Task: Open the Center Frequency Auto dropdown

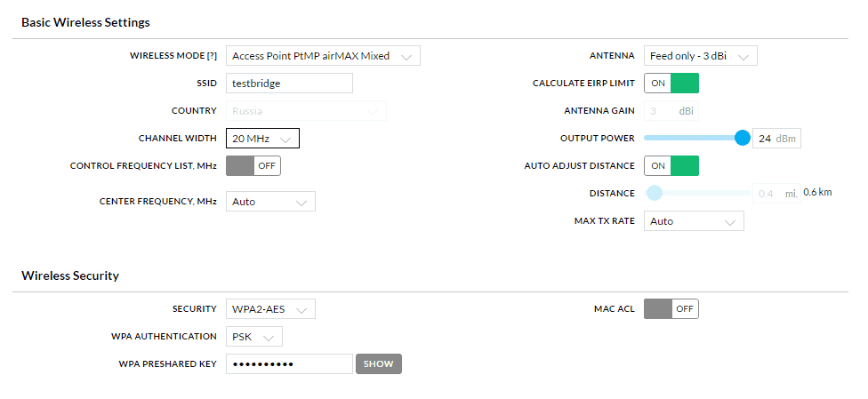Action: pyautogui.click(x=270, y=202)
